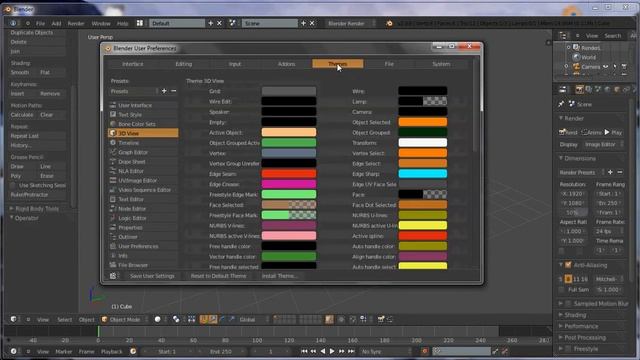Select the Video Sequence Editor theme entry
This screenshot has height=360, width=640.
(143, 190)
